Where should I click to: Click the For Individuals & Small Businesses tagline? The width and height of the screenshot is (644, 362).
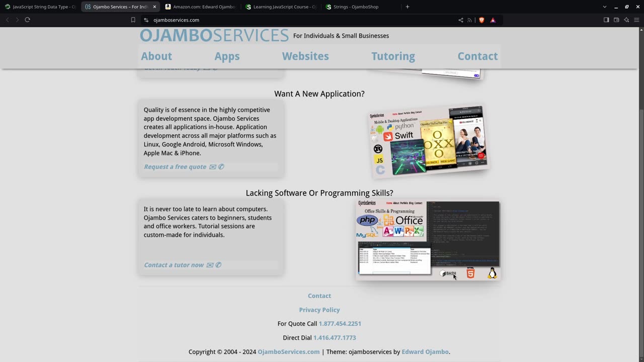(x=341, y=36)
